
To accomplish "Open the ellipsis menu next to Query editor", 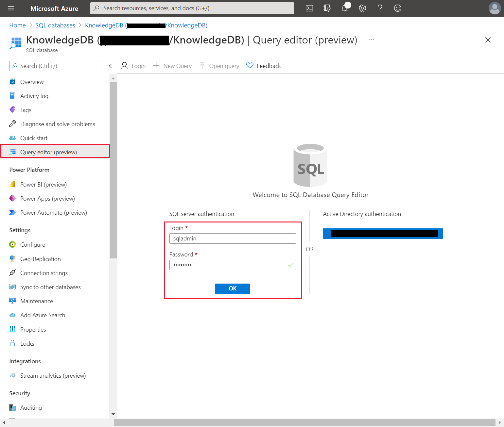I will click(x=371, y=40).
